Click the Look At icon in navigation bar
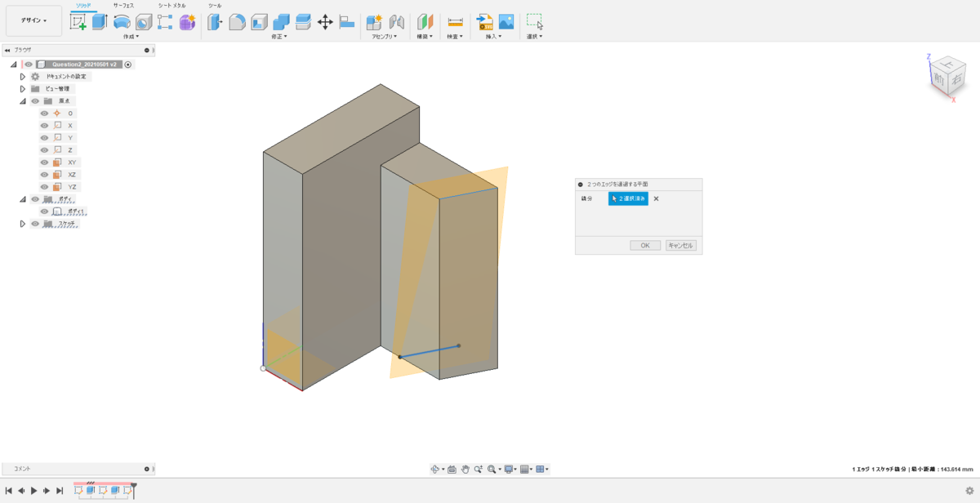Image resolution: width=980 pixels, height=503 pixels. 452,470
